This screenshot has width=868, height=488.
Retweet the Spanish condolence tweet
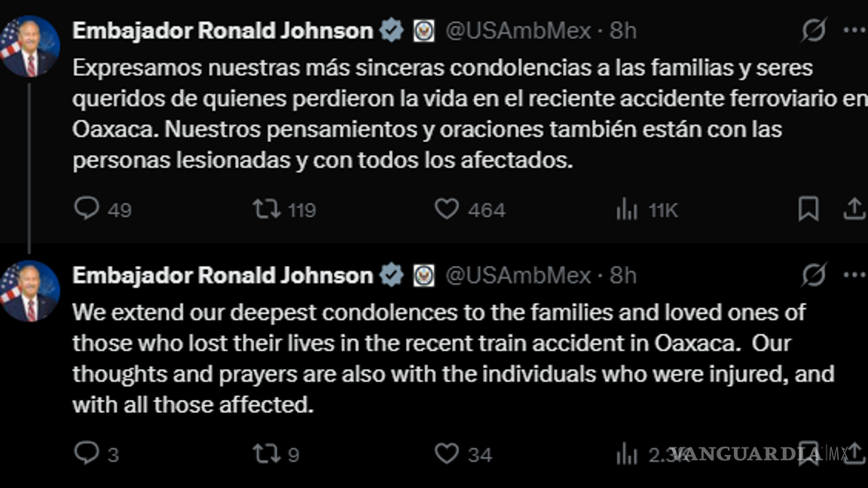[x=267, y=209]
